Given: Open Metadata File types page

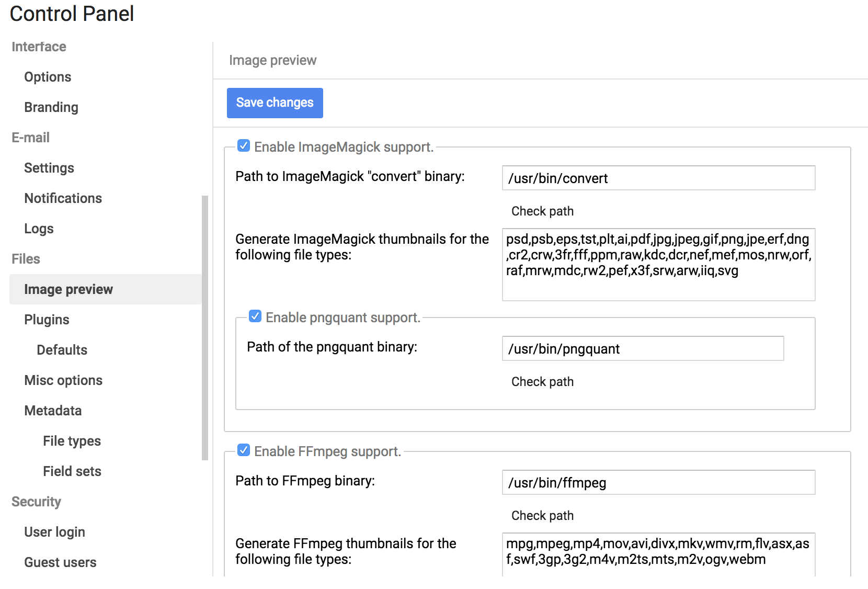Looking at the screenshot, I should coord(72,441).
